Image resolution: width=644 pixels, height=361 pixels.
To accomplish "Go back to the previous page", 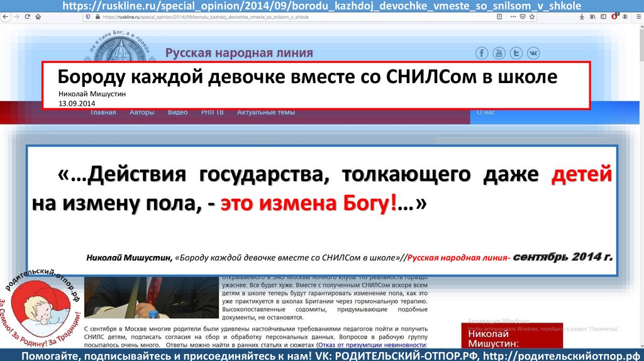I will tap(5, 17).
